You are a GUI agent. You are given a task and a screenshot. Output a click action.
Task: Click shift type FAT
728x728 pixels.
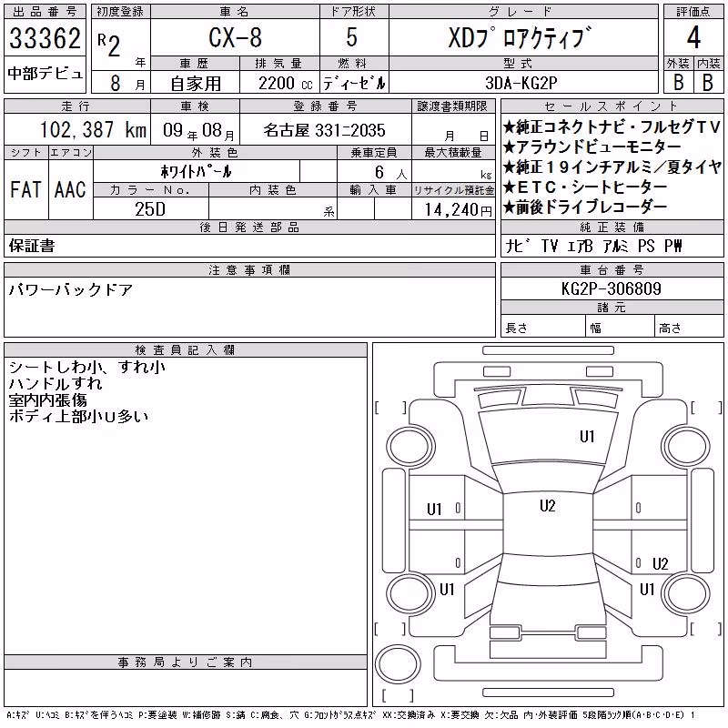26,189
